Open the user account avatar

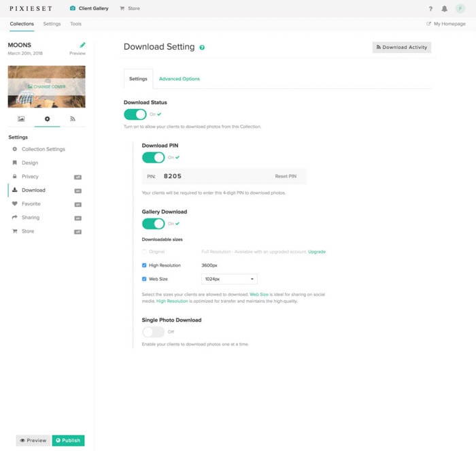click(460, 9)
